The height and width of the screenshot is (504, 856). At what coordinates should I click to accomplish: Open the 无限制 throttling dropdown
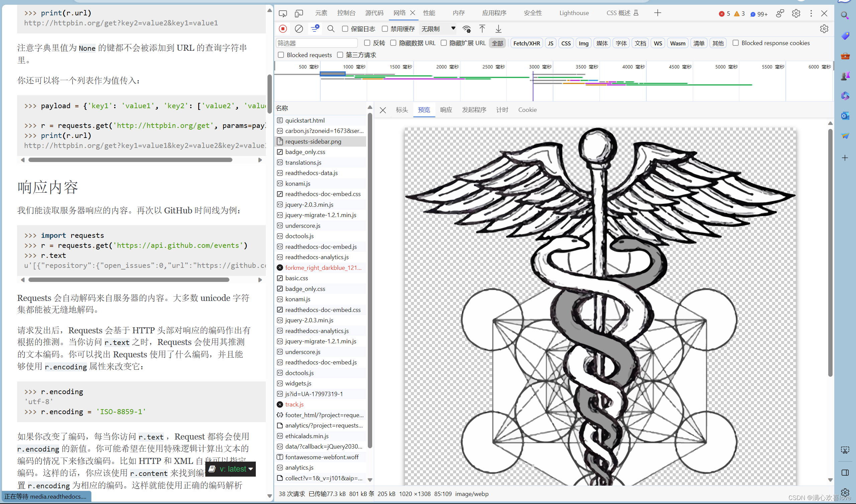click(x=438, y=29)
